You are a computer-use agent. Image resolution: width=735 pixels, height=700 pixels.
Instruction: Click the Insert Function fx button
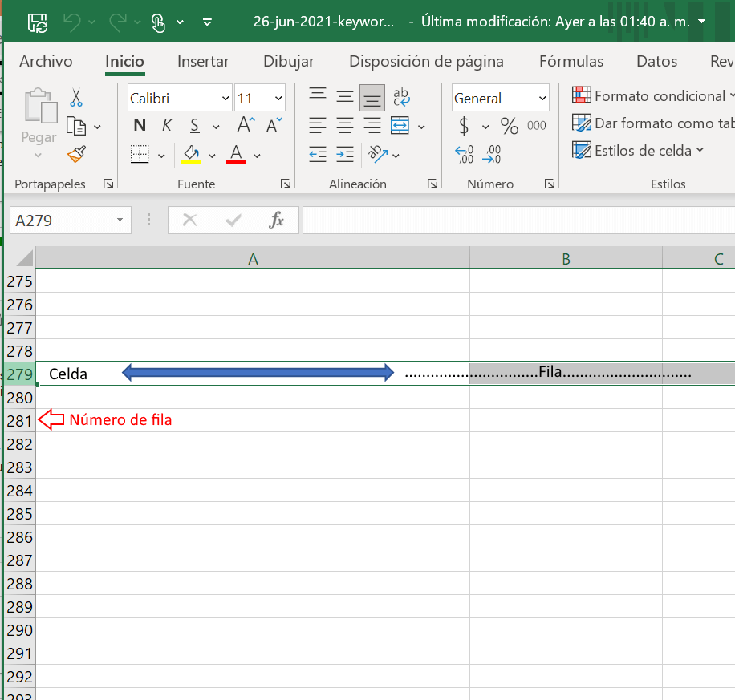pos(277,220)
